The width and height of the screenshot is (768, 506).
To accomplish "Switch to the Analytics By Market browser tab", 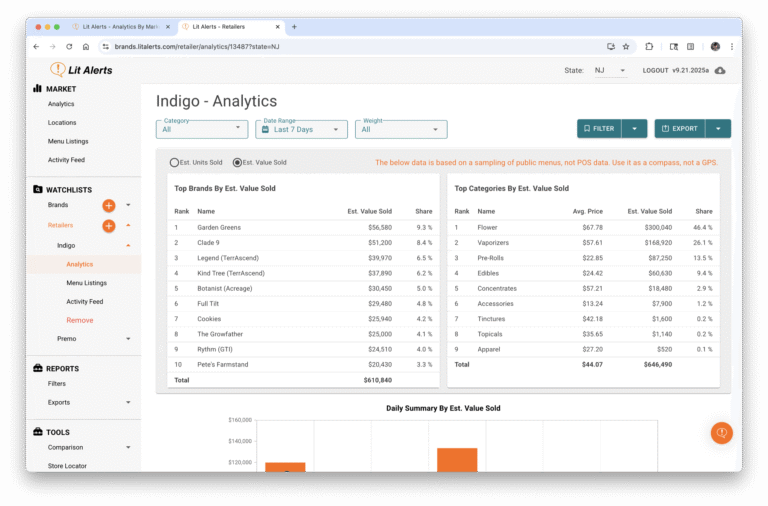I will [120, 27].
